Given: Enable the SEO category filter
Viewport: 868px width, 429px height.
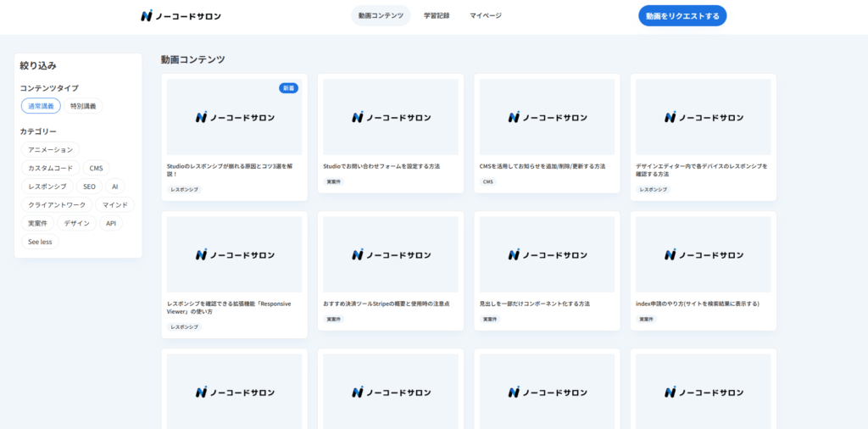Looking at the screenshot, I should click(90, 187).
